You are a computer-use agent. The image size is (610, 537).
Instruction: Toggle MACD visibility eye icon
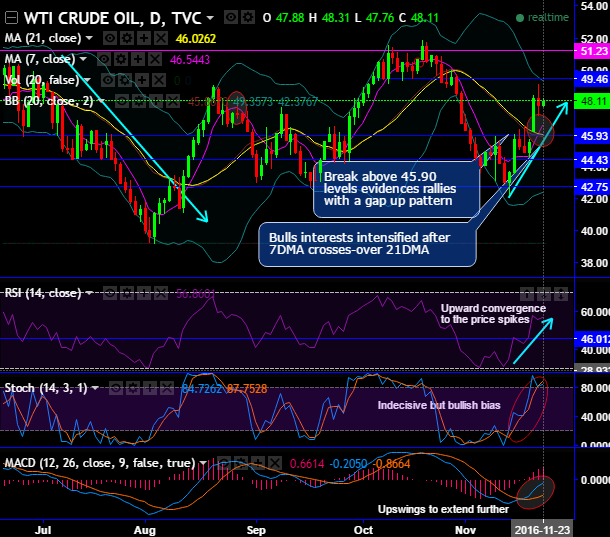[x=224, y=463]
